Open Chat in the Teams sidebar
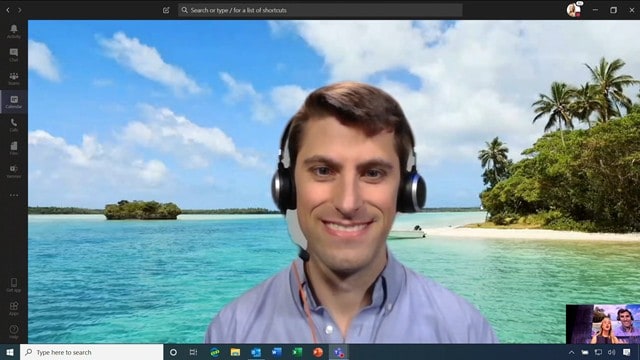Screen dimensions: 640x360 [13, 55]
